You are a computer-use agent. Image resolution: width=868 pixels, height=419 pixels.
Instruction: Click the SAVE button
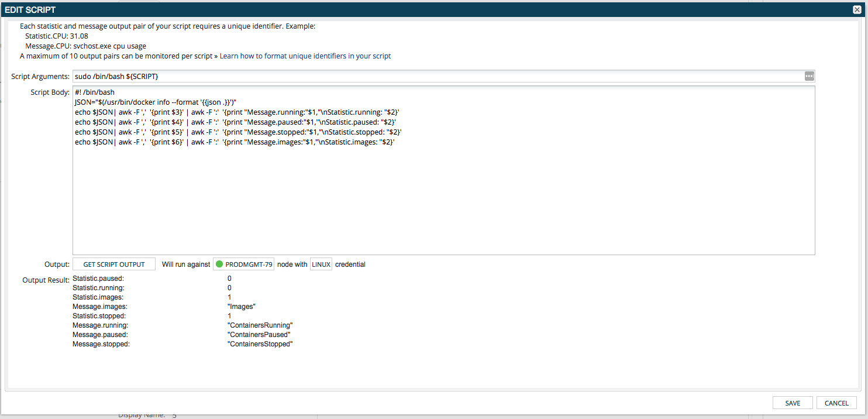[x=793, y=403]
